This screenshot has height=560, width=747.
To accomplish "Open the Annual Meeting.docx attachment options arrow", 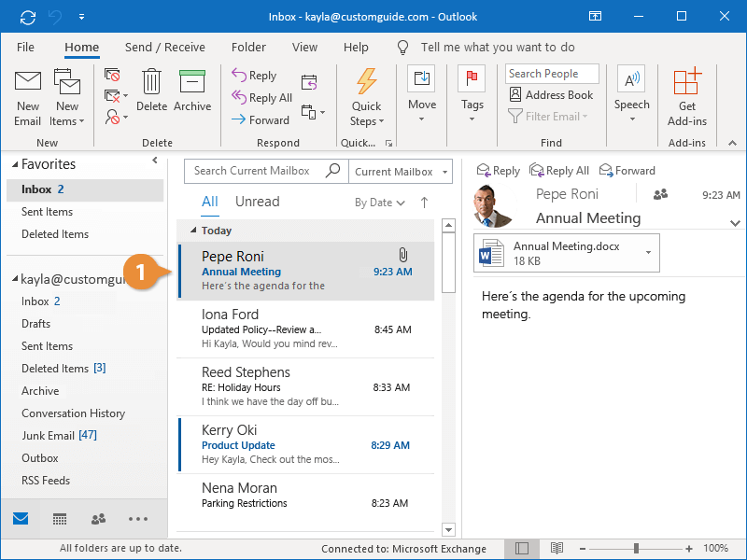I will [648, 252].
